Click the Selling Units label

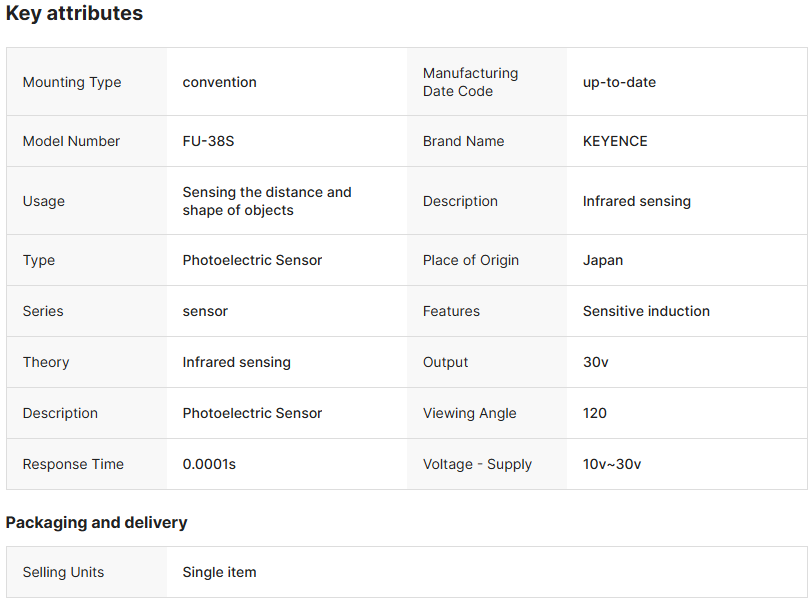click(x=63, y=572)
